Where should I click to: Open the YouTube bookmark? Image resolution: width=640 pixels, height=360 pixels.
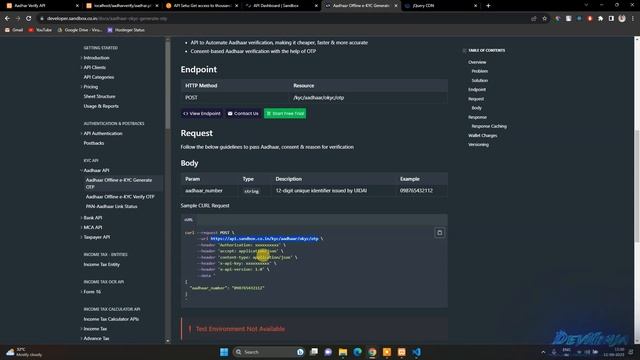[x=40, y=30]
